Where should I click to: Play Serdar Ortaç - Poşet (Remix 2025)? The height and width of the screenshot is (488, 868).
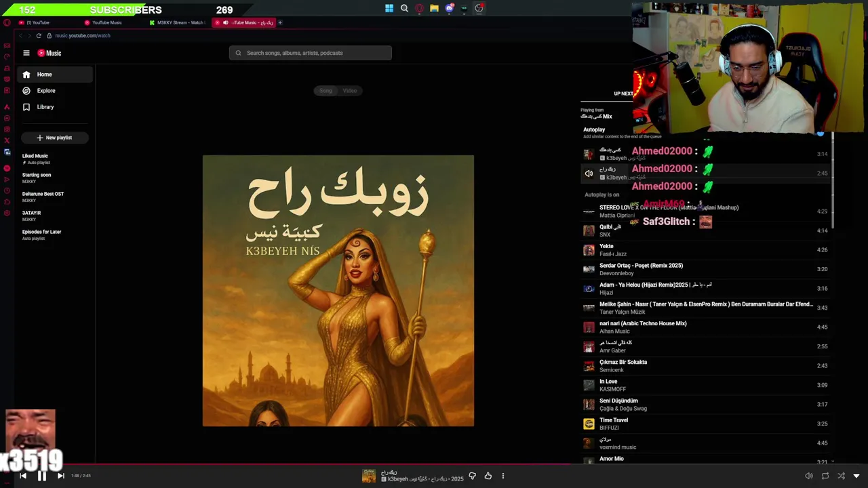click(x=705, y=269)
